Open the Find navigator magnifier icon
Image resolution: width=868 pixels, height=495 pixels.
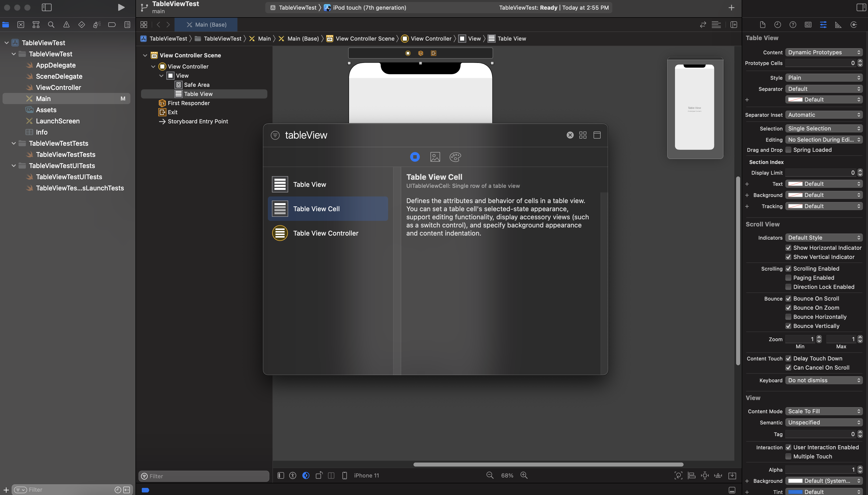tap(51, 24)
